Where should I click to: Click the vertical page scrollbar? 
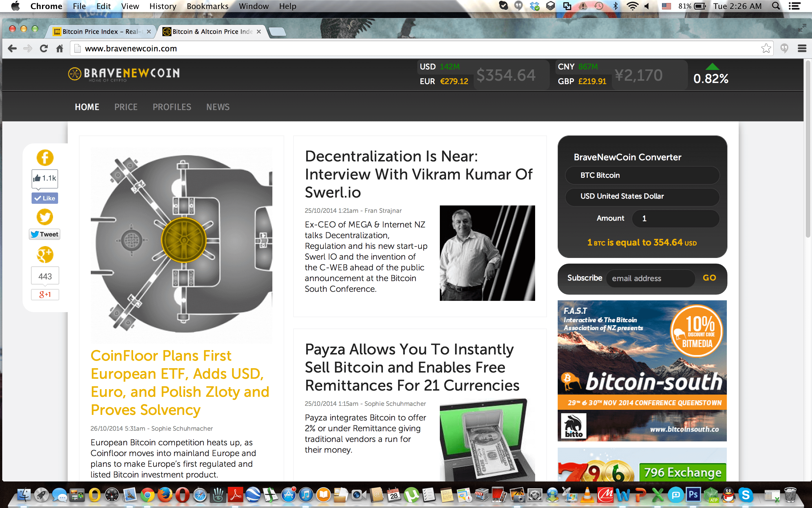[x=808, y=149]
